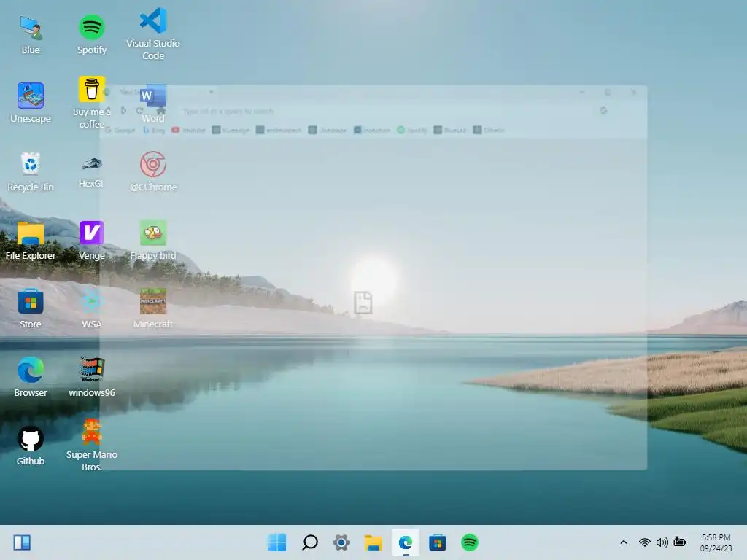Open the Spotify bookmark in browser bar
This screenshot has height=560, width=747.
point(413,130)
